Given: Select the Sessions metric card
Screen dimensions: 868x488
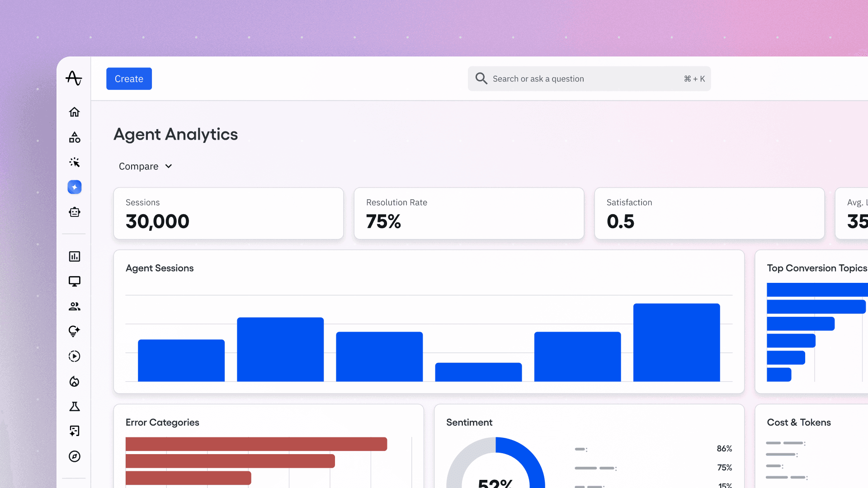Looking at the screenshot, I should click(228, 213).
